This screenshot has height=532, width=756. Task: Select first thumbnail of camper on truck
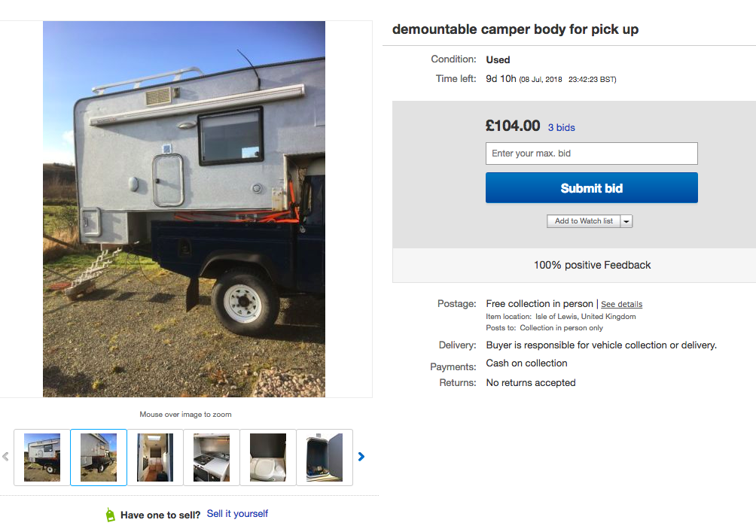(x=42, y=458)
